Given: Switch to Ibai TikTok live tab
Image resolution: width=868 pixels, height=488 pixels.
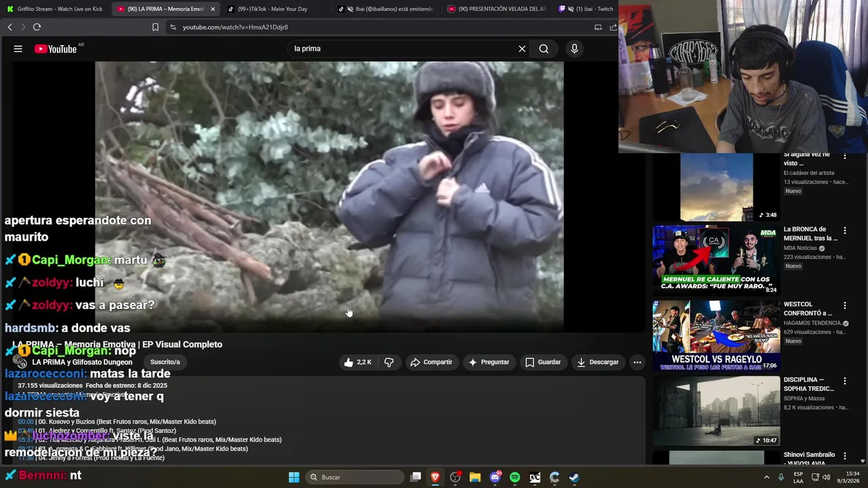Looking at the screenshot, I should (387, 9).
